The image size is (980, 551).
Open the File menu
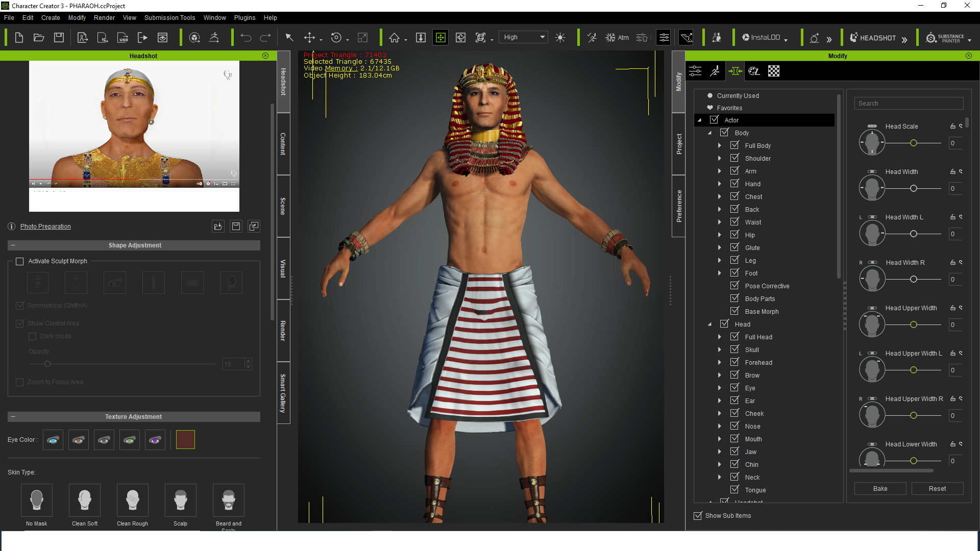tap(9, 17)
